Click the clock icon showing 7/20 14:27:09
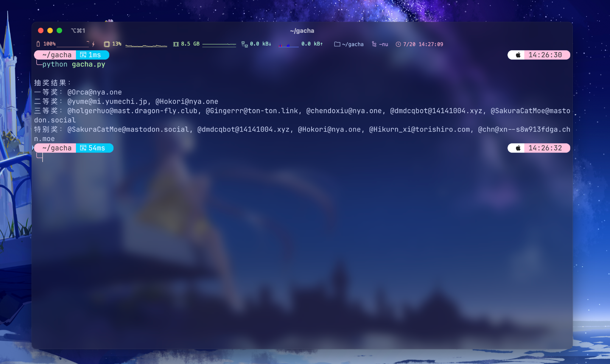Viewport: 610px width, 364px height. pos(399,44)
